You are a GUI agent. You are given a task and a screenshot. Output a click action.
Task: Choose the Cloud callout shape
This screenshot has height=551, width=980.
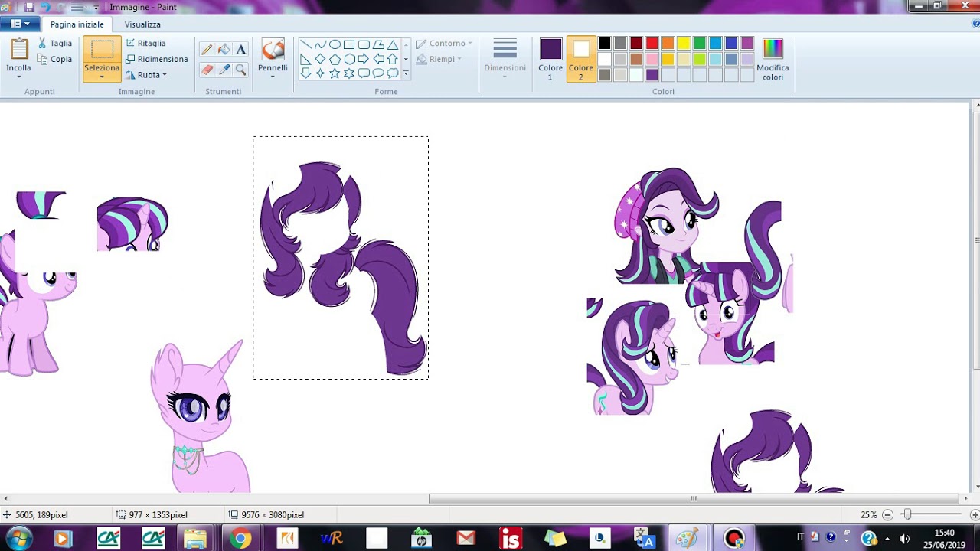tap(393, 73)
